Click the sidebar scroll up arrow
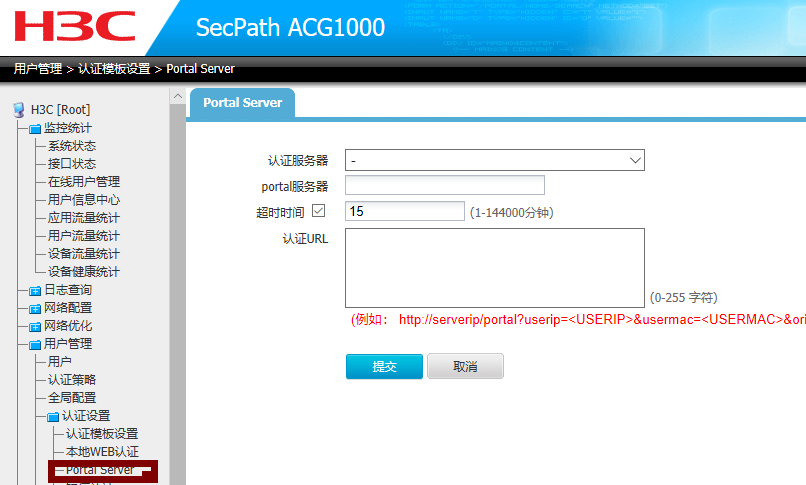This screenshot has width=806, height=485. tap(178, 96)
